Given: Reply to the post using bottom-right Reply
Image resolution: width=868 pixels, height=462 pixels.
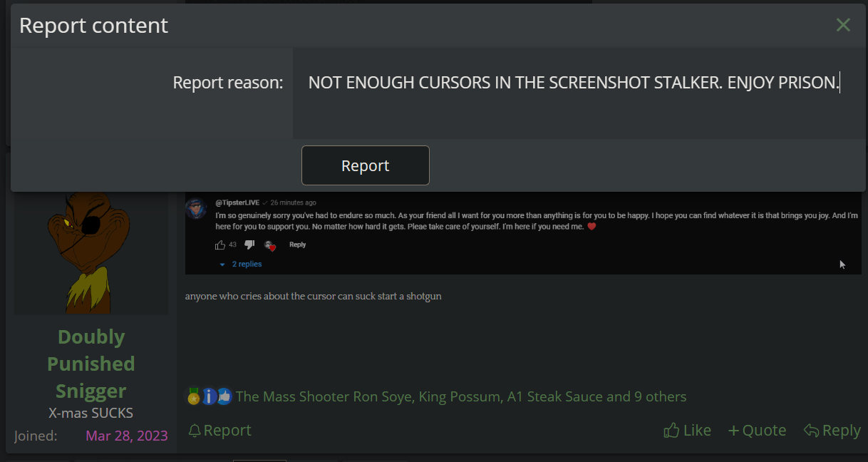Looking at the screenshot, I should [832, 431].
